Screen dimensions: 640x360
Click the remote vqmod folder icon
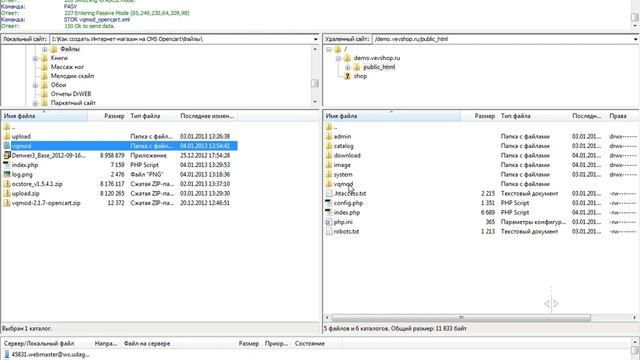pyautogui.click(x=329, y=184)
